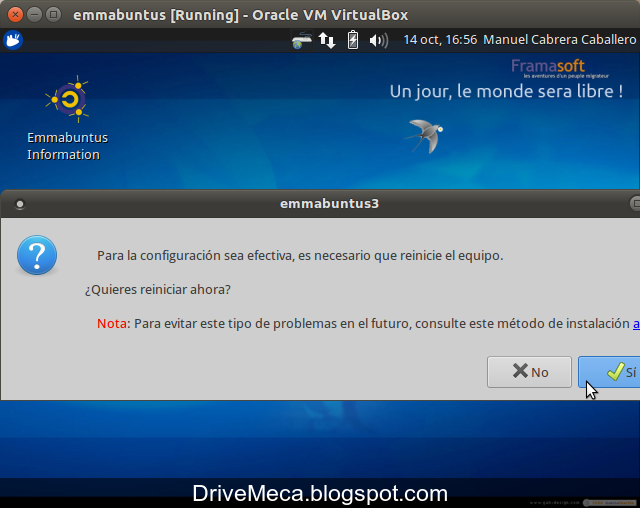Open the network up-down arrows indicator

click(327, 40)
